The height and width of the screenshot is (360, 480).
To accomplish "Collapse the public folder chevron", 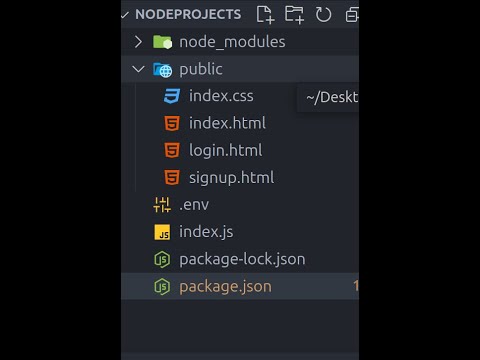I will click(x=138, y=69).
